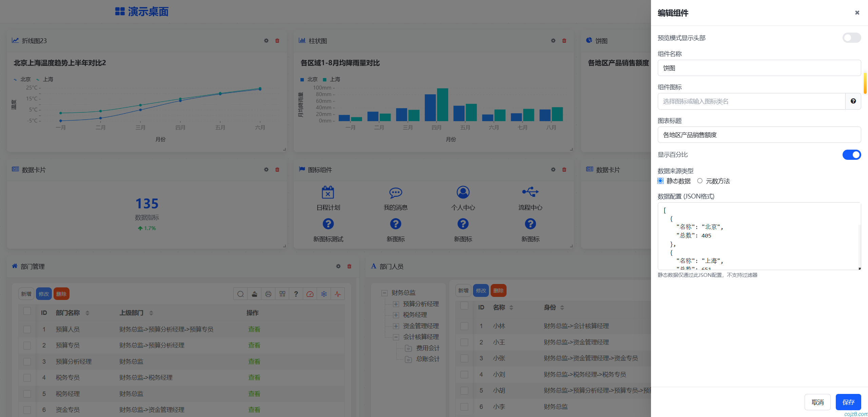Click the 流程中心 icon

click(530, 192)
